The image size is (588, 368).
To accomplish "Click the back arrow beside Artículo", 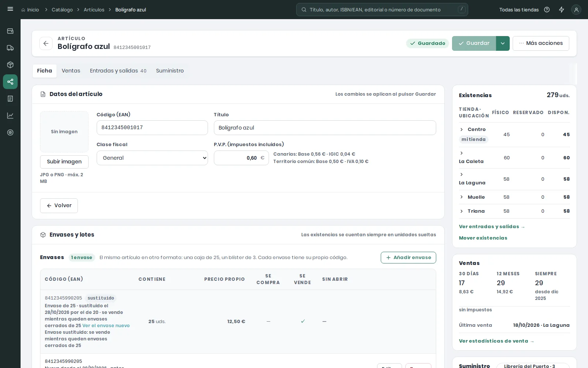I will 46,43.
